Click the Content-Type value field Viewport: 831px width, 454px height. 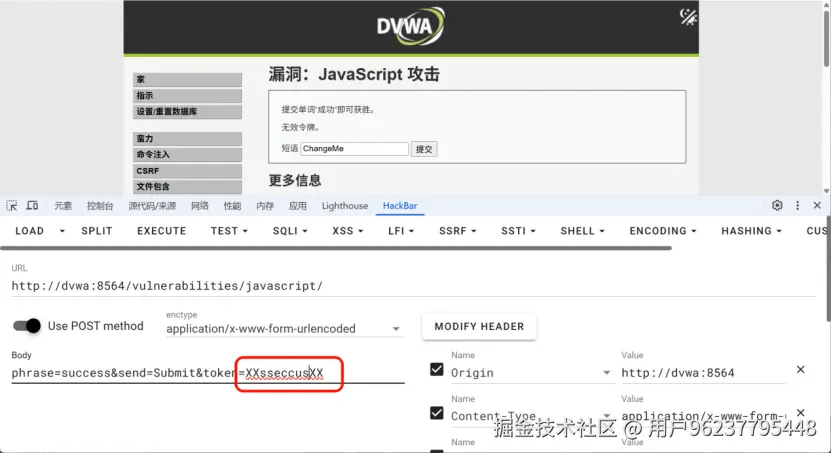point(703,416)
